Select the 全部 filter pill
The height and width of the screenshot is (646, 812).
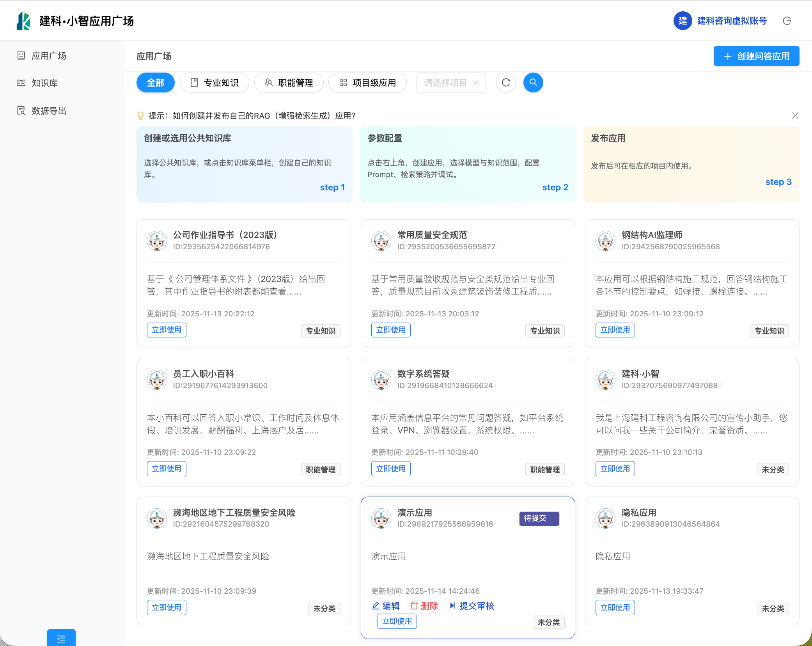[x=155, y=83]
